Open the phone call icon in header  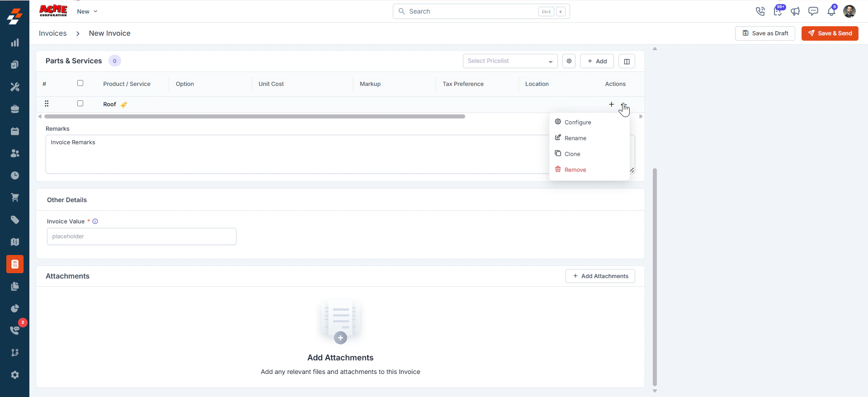click(760, 11)
